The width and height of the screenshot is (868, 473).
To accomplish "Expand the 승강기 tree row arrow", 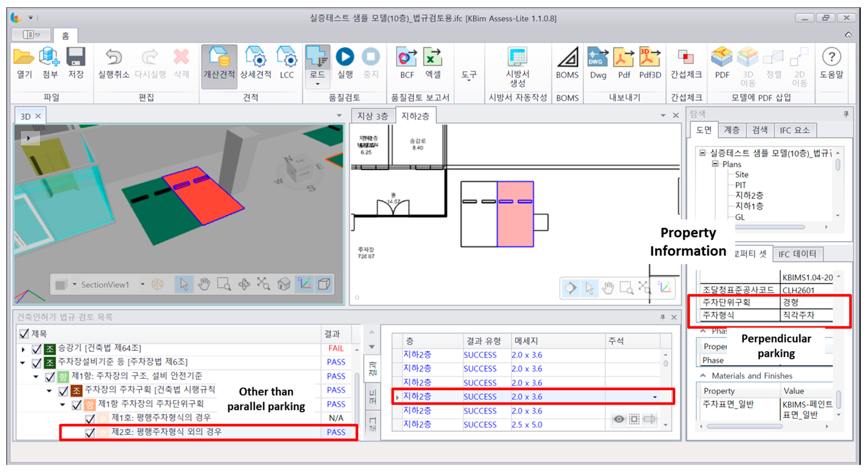I will (x=23, y=349).
